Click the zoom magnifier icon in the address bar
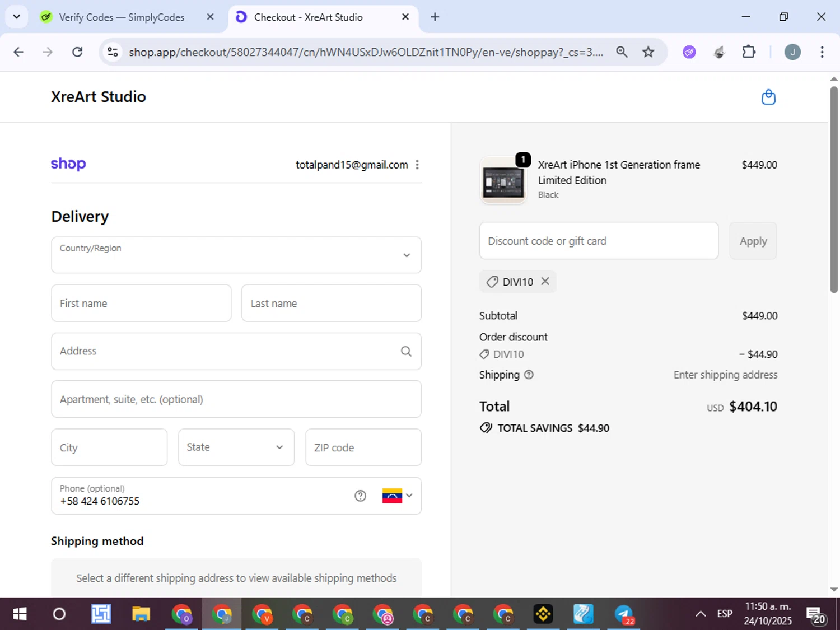 point(622,52)
